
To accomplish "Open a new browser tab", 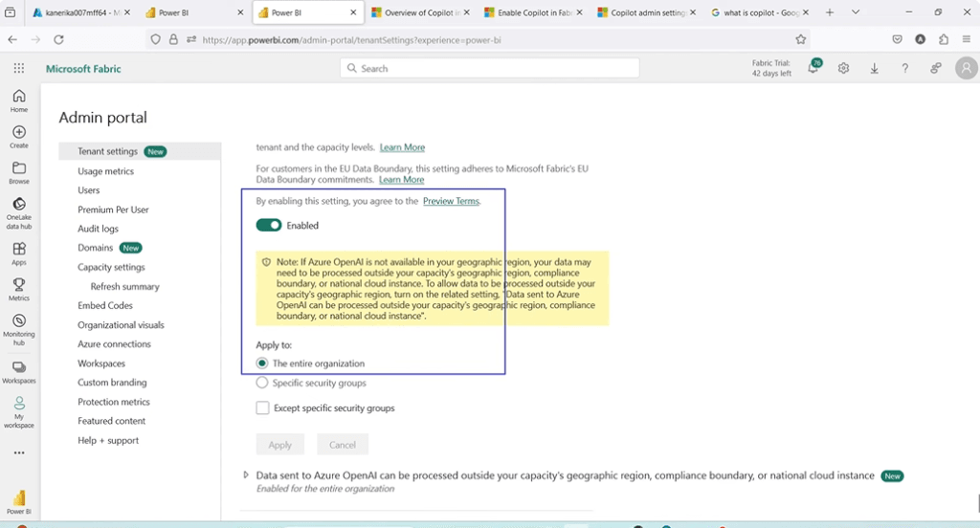I will click(830, 11).
